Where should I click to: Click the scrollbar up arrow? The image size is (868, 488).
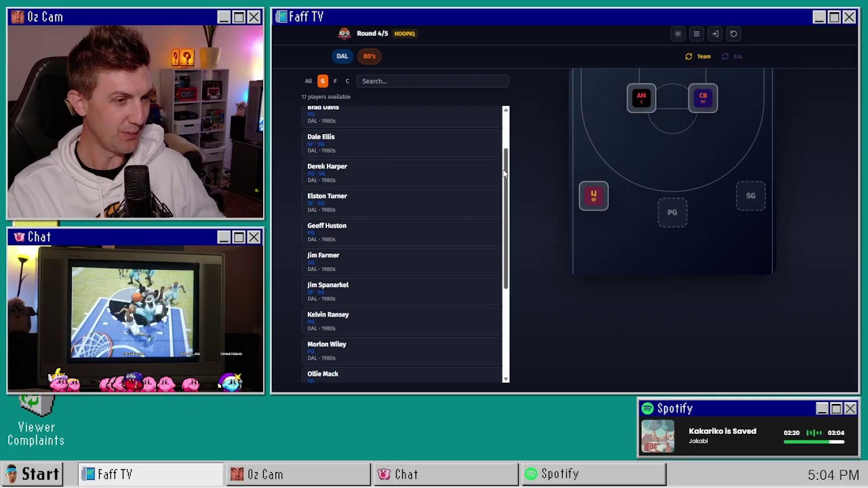[505, 109]
